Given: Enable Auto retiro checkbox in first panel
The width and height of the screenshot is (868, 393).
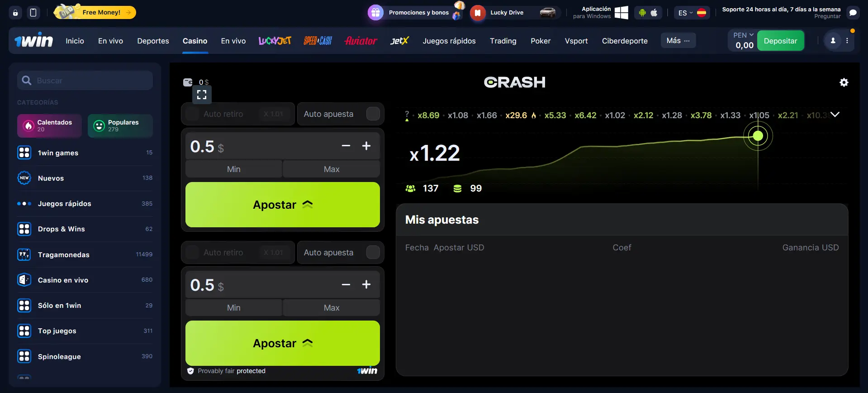Looking at the screenshot, I should coord(192,114).
